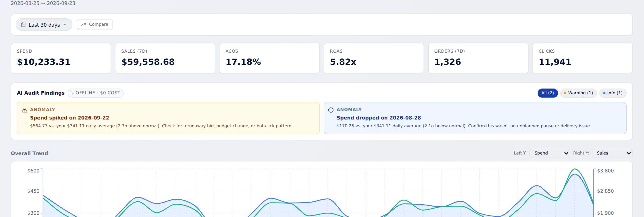Click the ACOS value 17.18%
Viewport: 644px width, 217px height.
pos(243,62)
